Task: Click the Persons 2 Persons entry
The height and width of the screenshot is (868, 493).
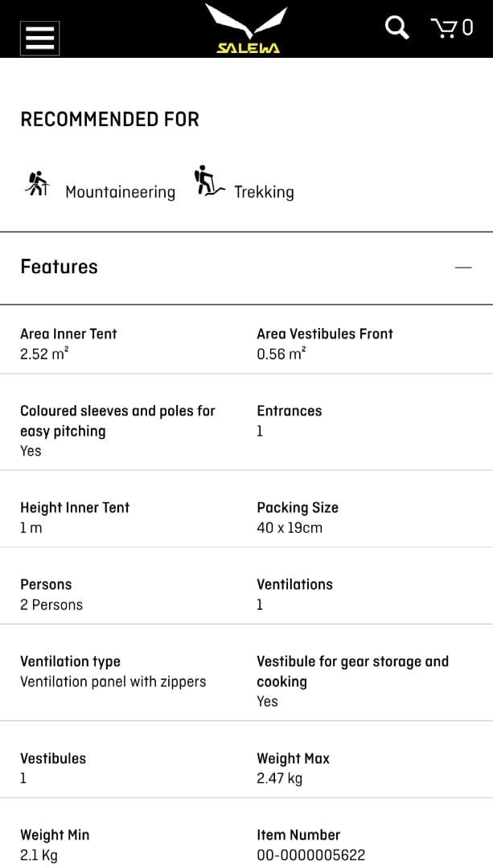Action: (x=51, y=604)
